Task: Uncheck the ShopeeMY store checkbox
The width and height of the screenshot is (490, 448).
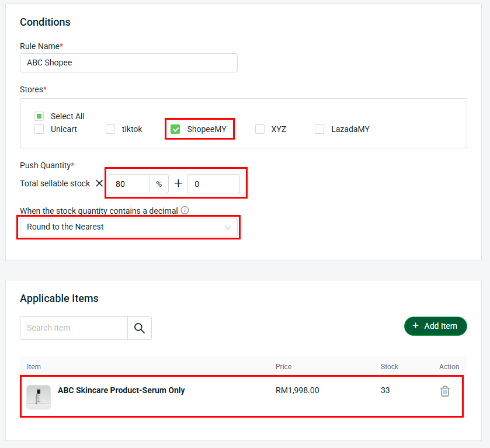Action: pyautogui.click(x=175, y=129)
